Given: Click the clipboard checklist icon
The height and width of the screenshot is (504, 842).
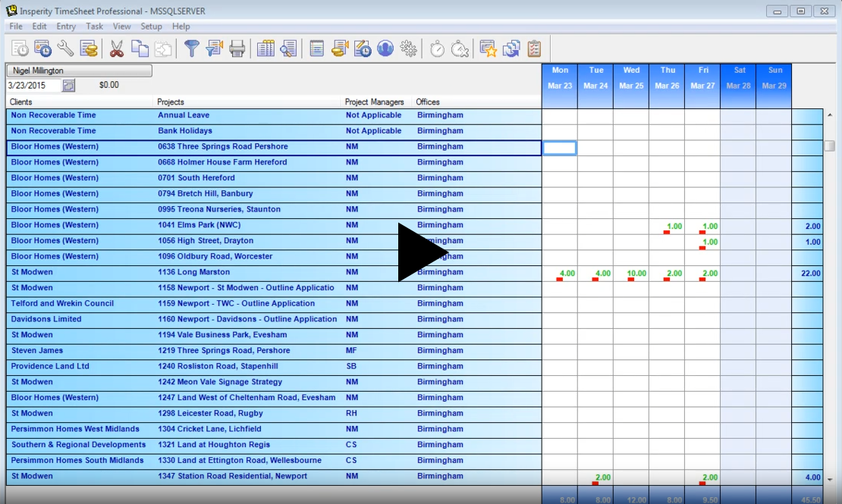Looking at the screenshot, I should click(534, 49).
